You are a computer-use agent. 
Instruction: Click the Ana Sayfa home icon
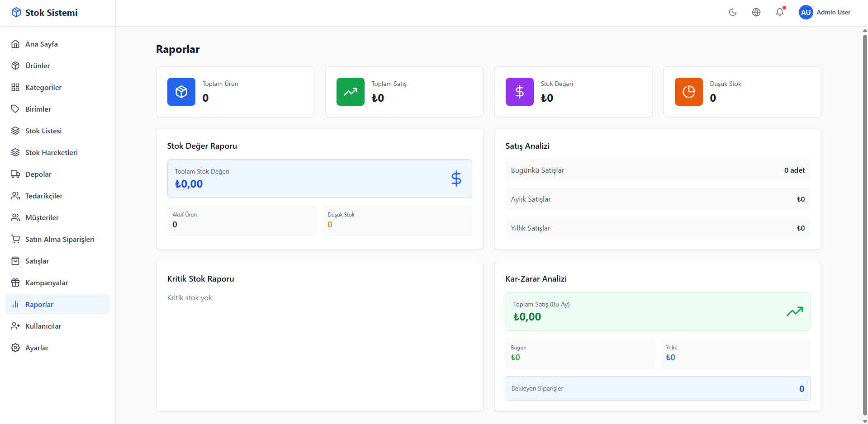15,44
